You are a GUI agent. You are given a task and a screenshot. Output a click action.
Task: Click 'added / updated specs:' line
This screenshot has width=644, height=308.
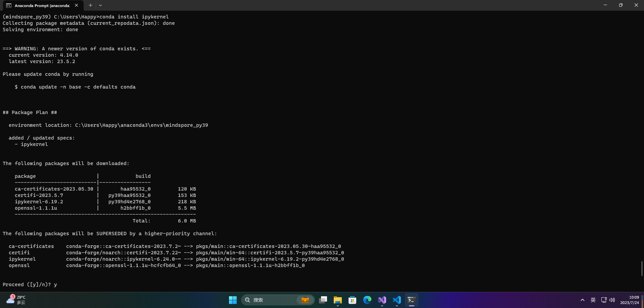[42, 138]
